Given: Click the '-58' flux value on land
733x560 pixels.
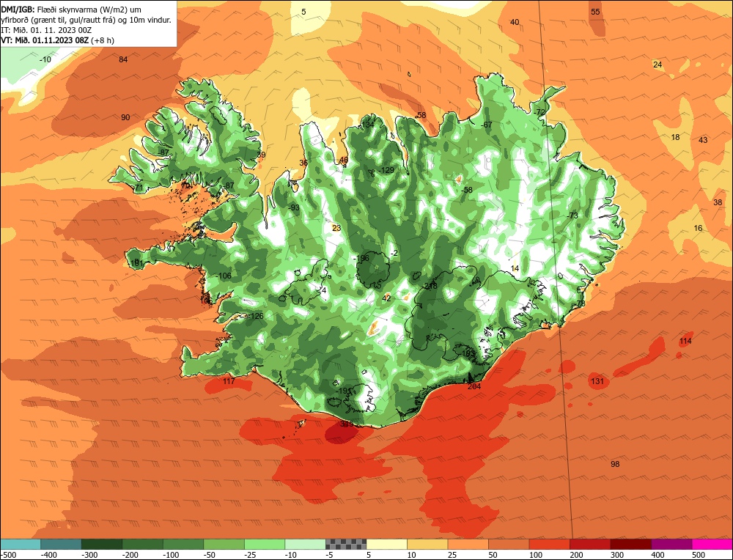Looking at the screenshot, I should coord(466,191).
